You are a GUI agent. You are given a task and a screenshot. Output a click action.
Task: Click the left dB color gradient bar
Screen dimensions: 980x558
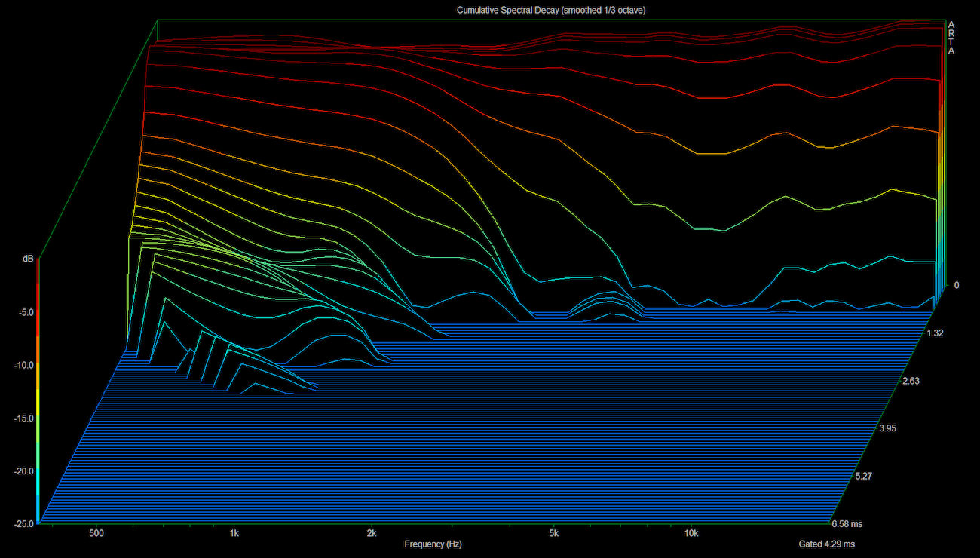coord(38,392)
